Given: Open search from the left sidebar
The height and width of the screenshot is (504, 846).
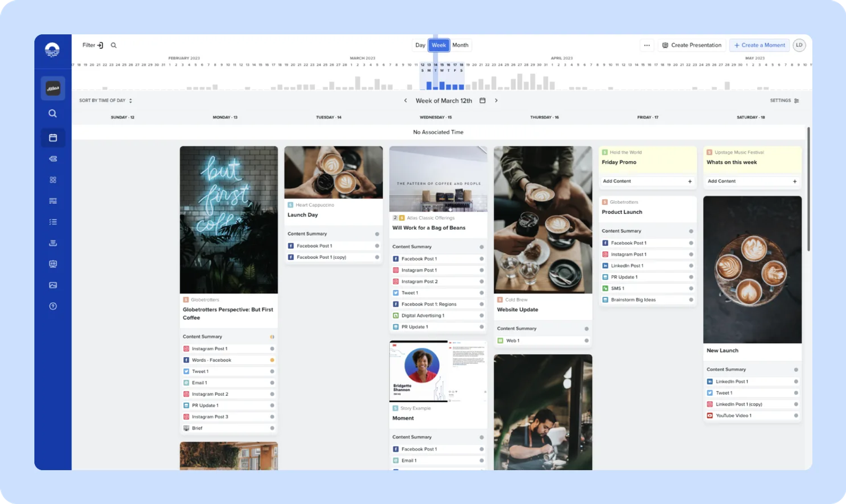Looking at the screenshot, I should (x=53, y=114).
